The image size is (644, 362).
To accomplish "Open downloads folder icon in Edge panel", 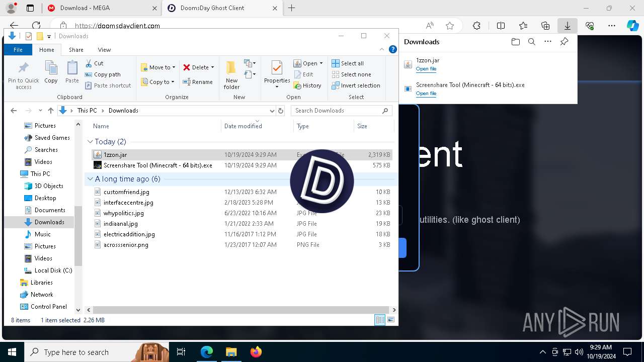I will (515, 42).
